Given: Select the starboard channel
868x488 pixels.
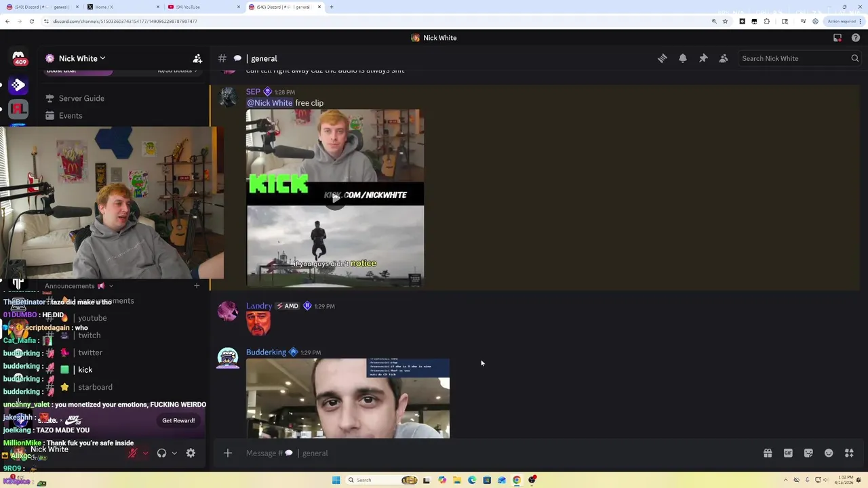Looking at the screenshot, I should pyautogui.click(x=95, y=387).
